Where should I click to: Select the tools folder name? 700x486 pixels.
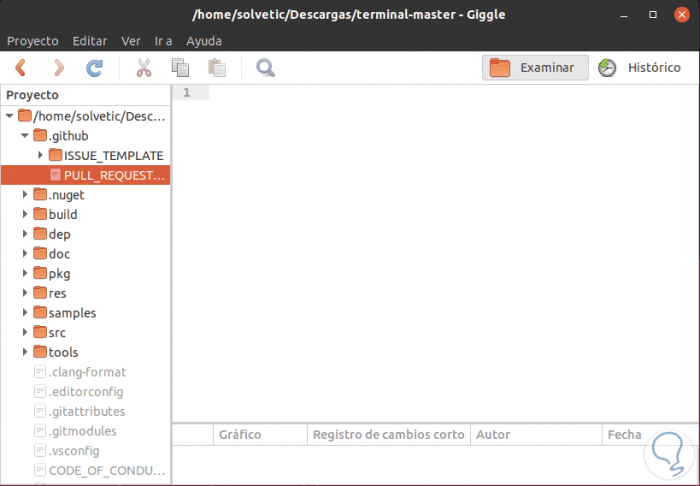(x=63, y=352)
